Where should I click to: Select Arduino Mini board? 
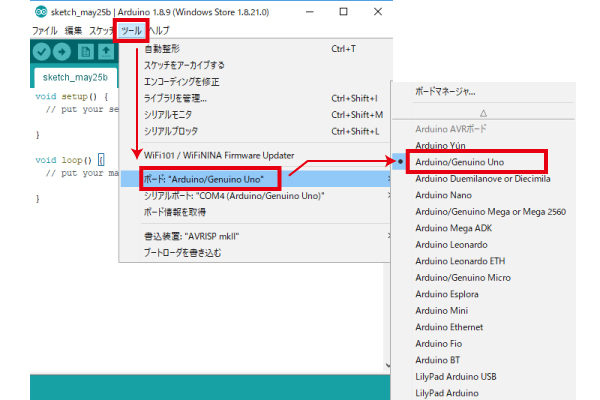(484, 310)
